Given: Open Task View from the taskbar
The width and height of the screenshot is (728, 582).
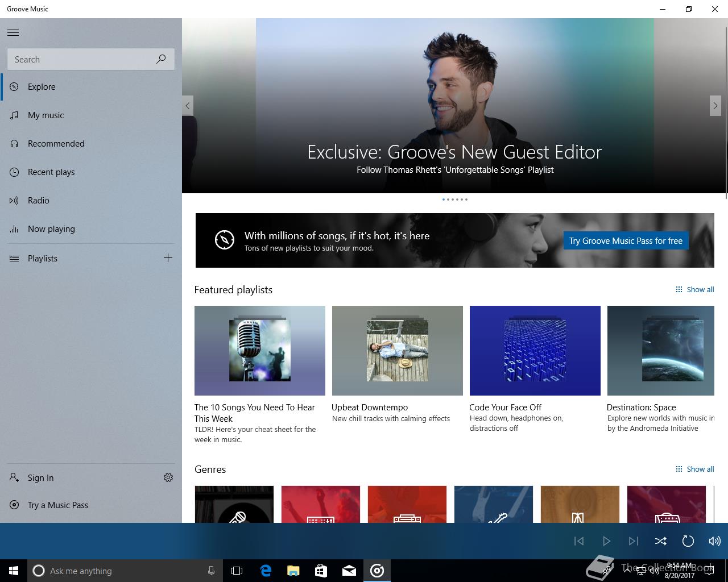Looking at the screenshot, I should (x=237, y=571).
